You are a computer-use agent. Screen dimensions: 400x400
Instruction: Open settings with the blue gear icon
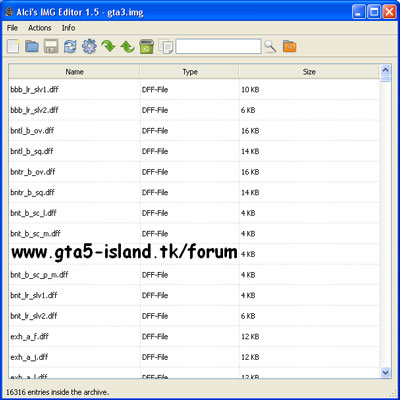click(x=89, y=46)
